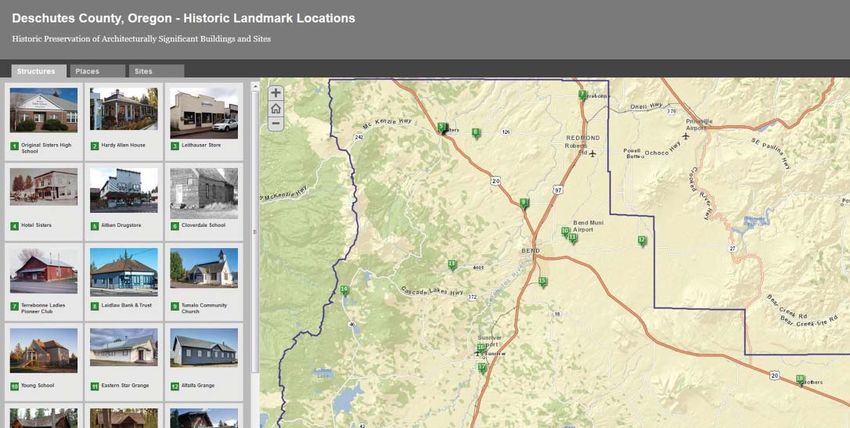This screenshot has width=850, height=428.
Task: Open Laidlaw Bank & Trust photo thumbnail
Action: (124, 272)
